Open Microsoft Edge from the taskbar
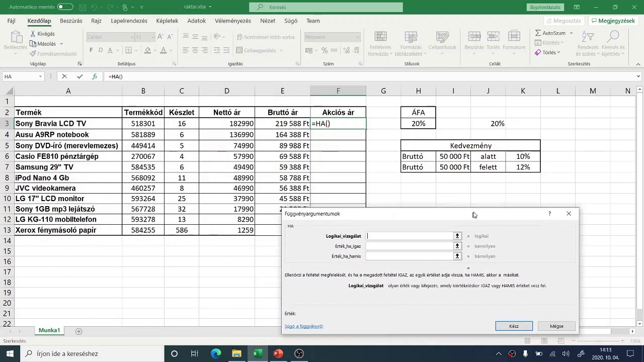 click(216, 353)
